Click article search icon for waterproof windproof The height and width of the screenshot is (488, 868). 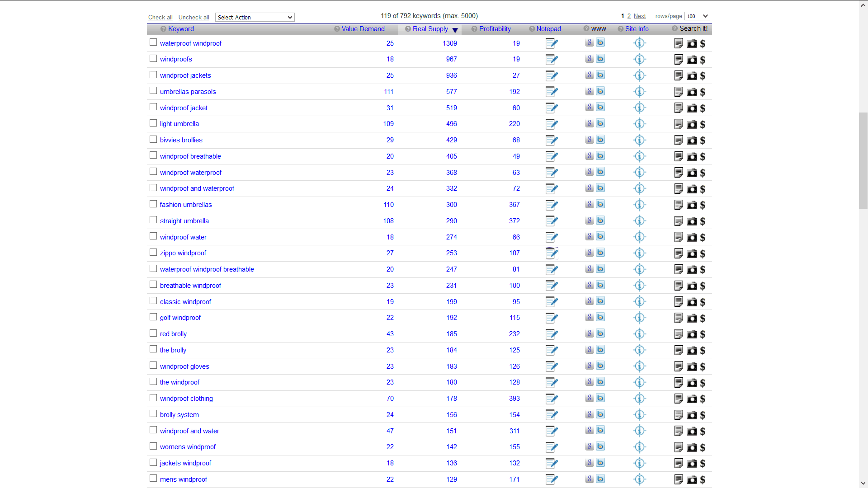tap(679, 43)
